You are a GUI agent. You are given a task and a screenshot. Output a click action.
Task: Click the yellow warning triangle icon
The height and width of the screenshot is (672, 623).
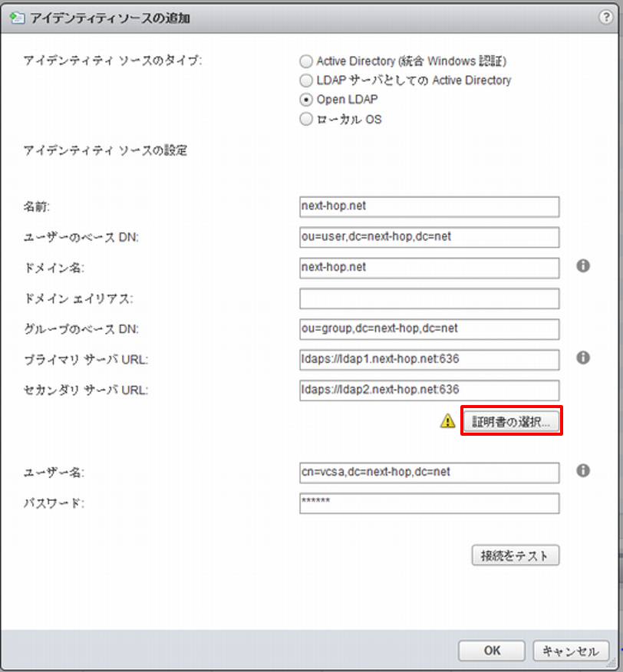point(447,420)
